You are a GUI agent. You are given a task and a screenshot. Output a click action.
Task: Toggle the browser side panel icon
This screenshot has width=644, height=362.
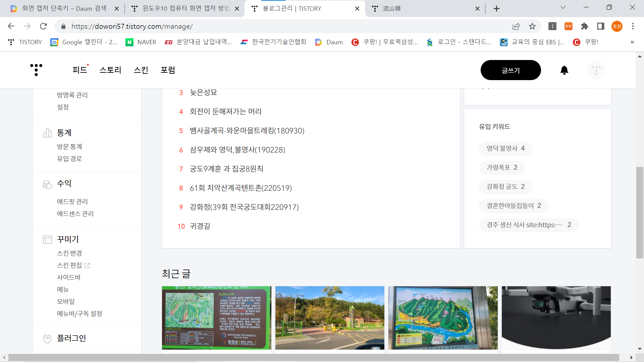coord(600,26)
